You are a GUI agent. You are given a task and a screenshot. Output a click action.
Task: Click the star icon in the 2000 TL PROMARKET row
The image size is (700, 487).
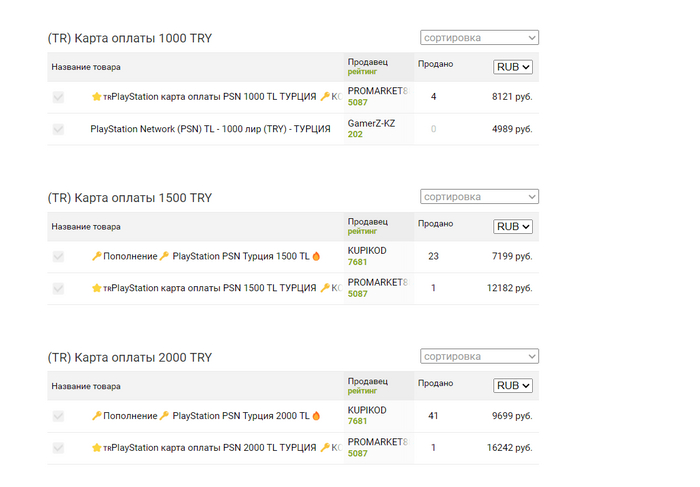(x=97, y=448)
